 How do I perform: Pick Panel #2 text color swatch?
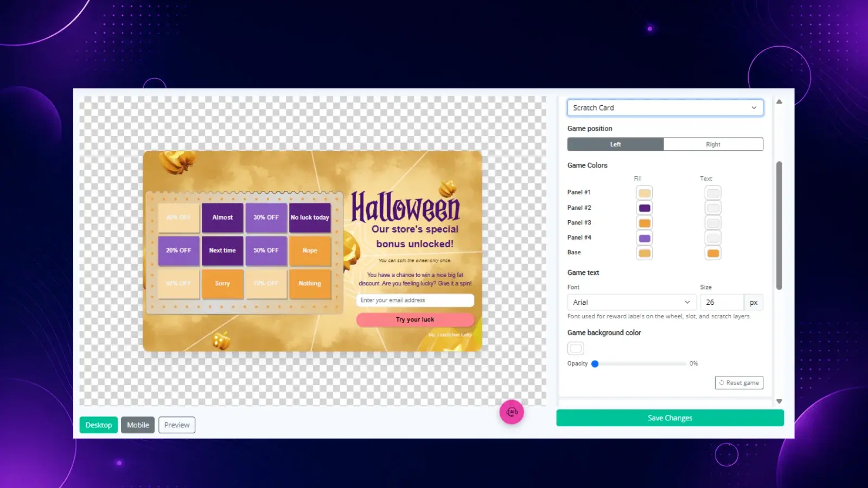tap(713, 208)
